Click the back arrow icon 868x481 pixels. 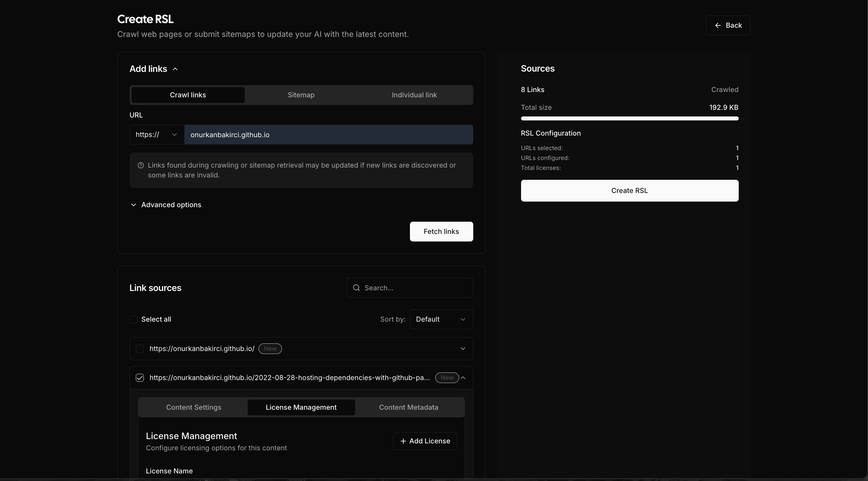pyautogui.click(x=718, y=26)
